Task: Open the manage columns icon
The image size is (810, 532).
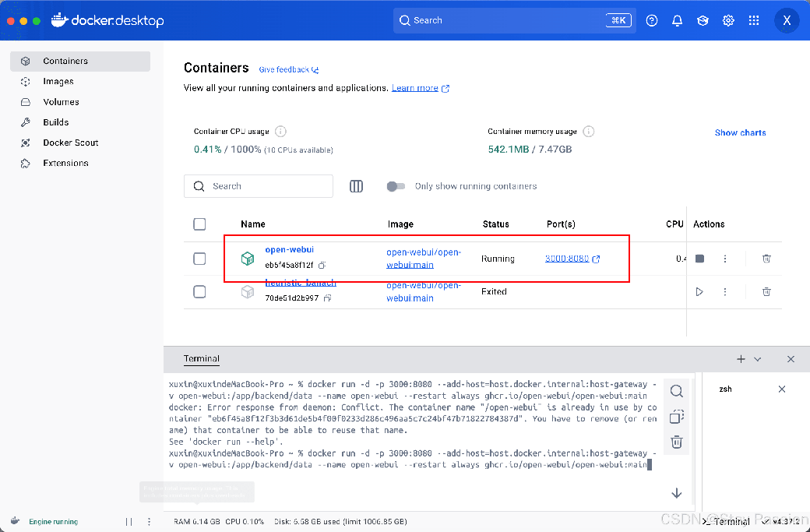Action: pyautogui.click(x=356, y=186)
